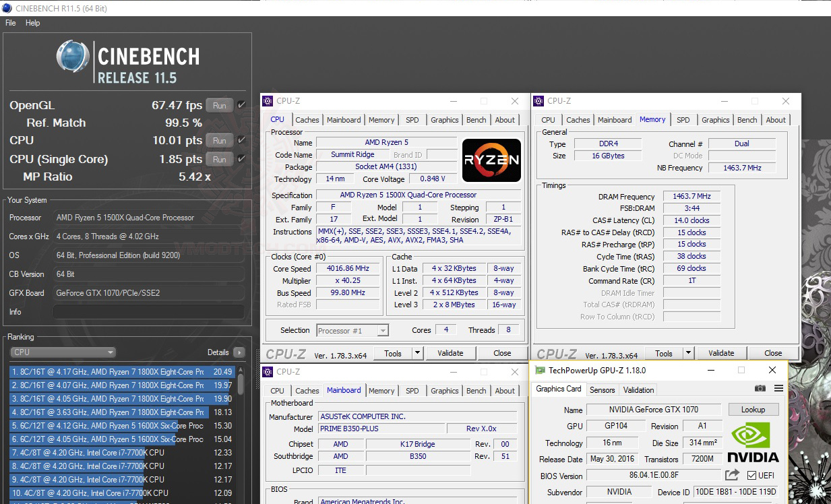Validate results in CPU-Z
Viewport: 831px width, 504px height.
pyautogui.click(x=450, y=352)
